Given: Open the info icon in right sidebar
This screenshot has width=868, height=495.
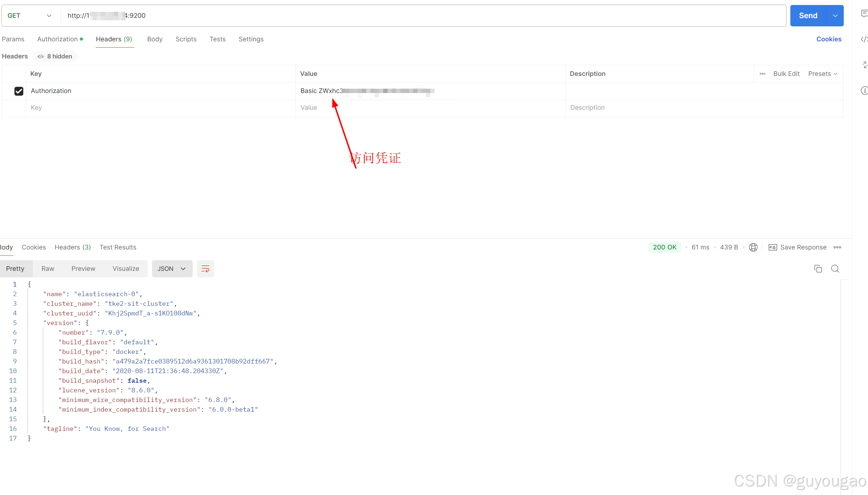Looking at the screenshot, I should 864,91.
